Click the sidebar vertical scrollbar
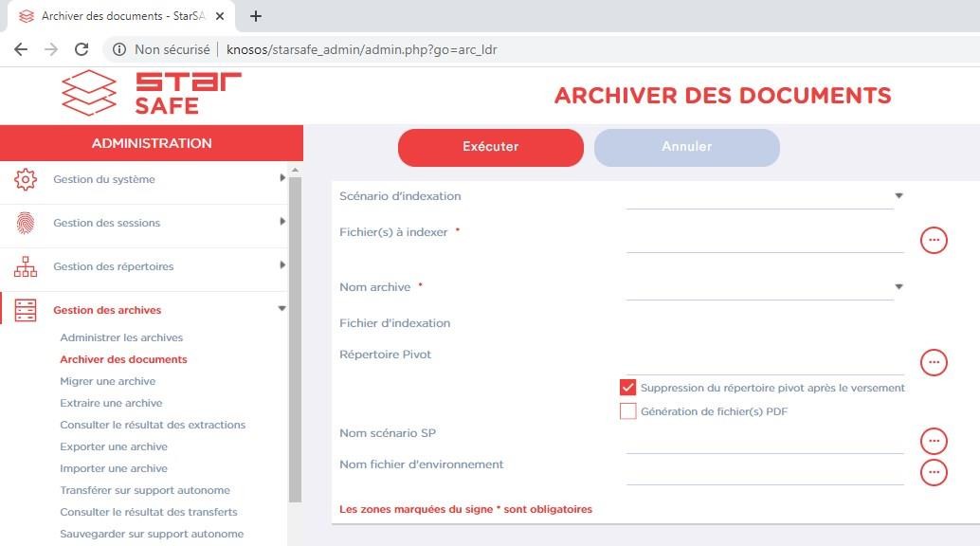 295,332
